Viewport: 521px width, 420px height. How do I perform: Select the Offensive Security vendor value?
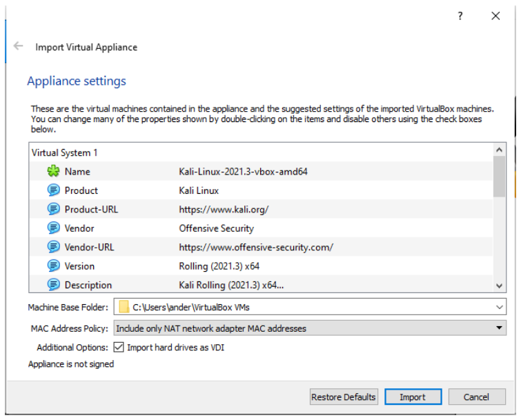(216, 228)
